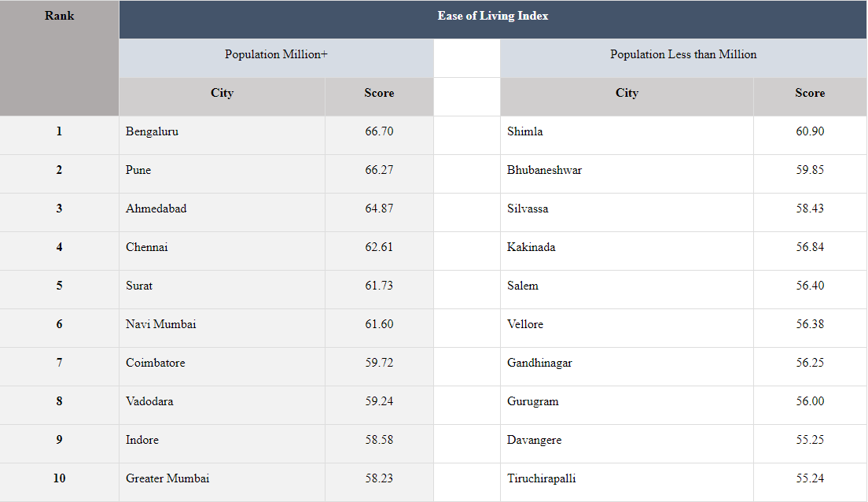868x502 pixels.
Task: Select Gurugram's score 56.00
Action: pos(810,401)
